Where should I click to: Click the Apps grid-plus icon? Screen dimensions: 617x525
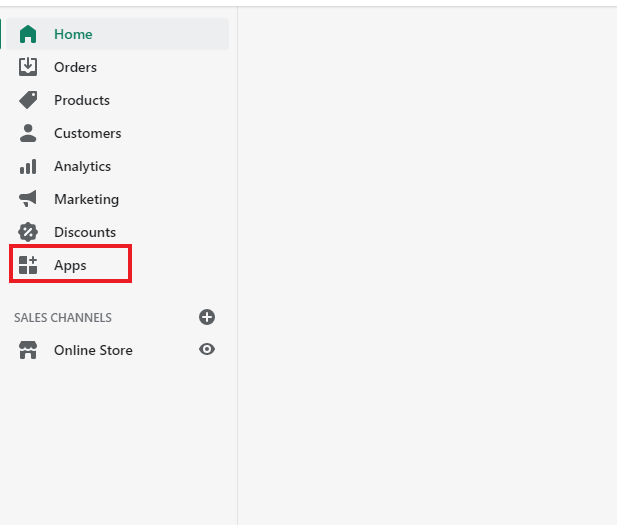tap(28, 265)
